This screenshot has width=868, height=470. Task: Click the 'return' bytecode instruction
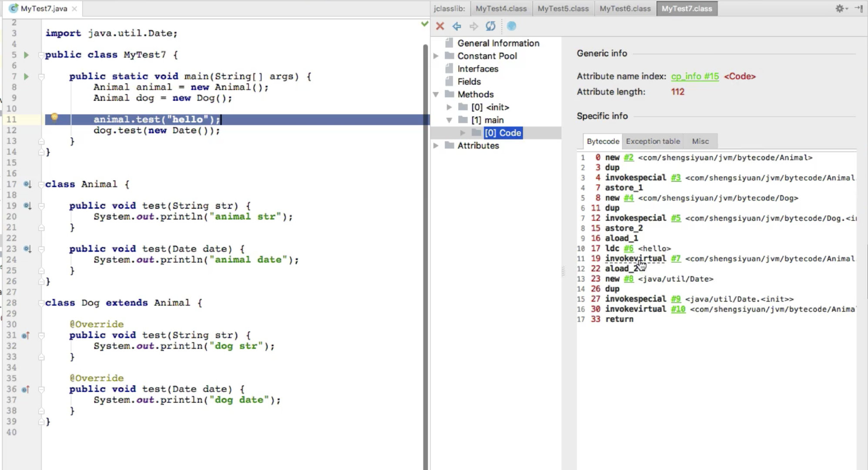point(619,319)
